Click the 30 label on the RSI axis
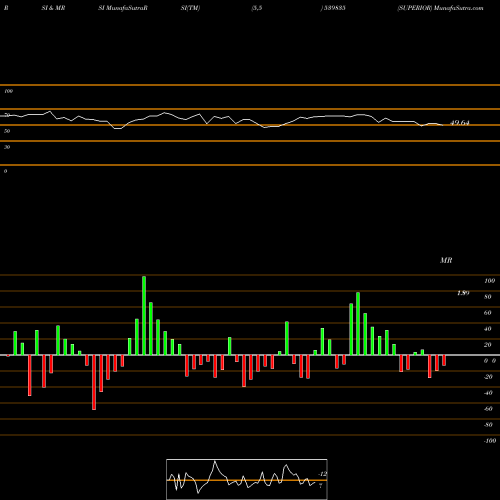 coord(7,147)
